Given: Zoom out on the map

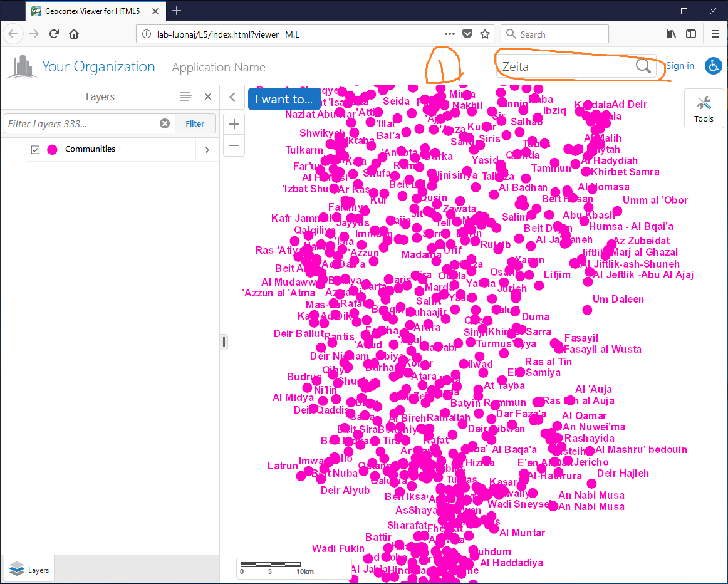Looking at the screenshot, I should pyautogui.click(x=234, y=145).
